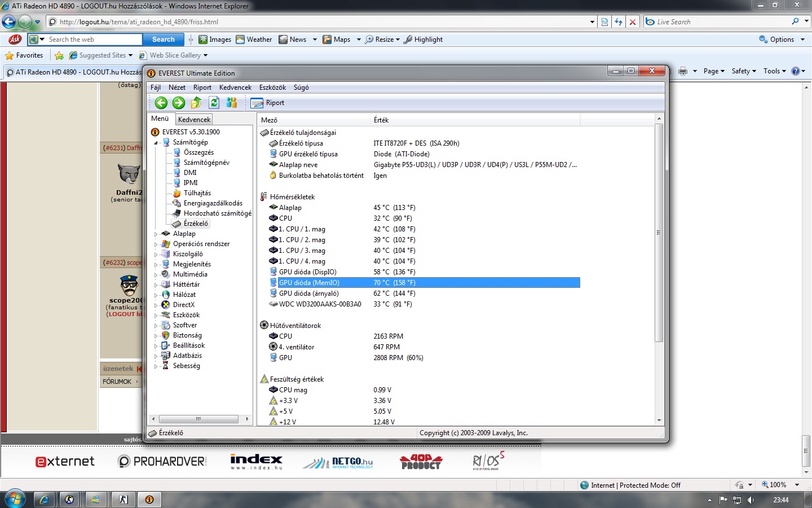
Task: Click the green Back arrow in EVEREST toolbar
Action: click(x=161, y=103)
